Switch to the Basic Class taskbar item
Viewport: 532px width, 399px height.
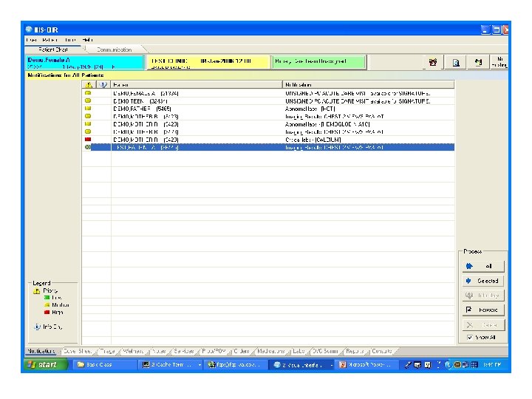pyautogui.click(x=104, y=365)
